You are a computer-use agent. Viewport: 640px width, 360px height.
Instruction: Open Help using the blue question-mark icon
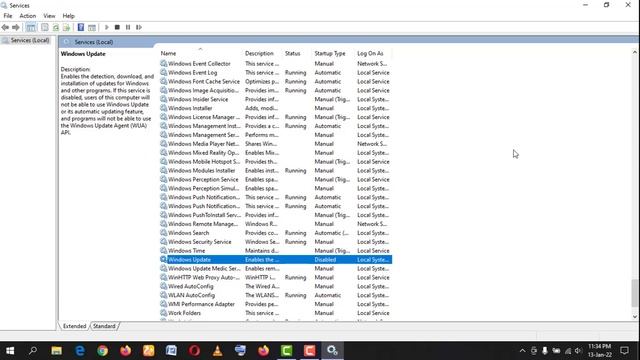80,27
